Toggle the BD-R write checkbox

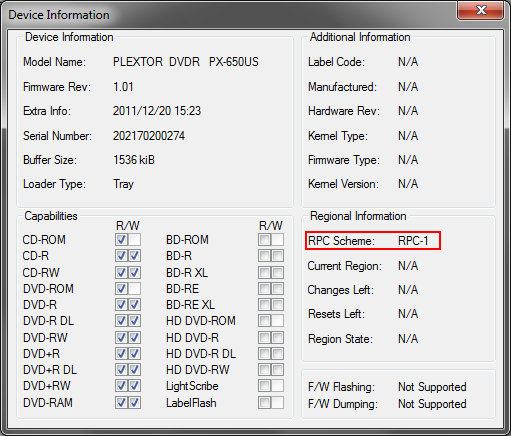pyautogui.click(x=277, y=256)
